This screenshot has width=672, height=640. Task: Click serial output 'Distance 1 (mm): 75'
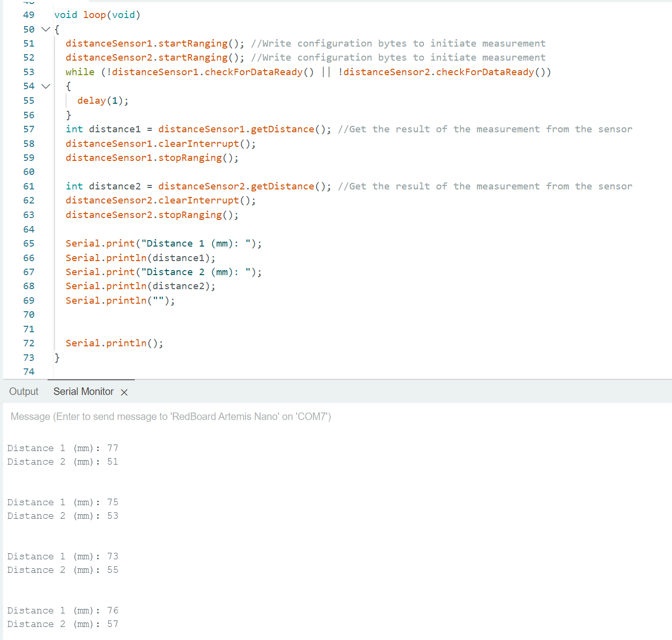click(63, 502)
